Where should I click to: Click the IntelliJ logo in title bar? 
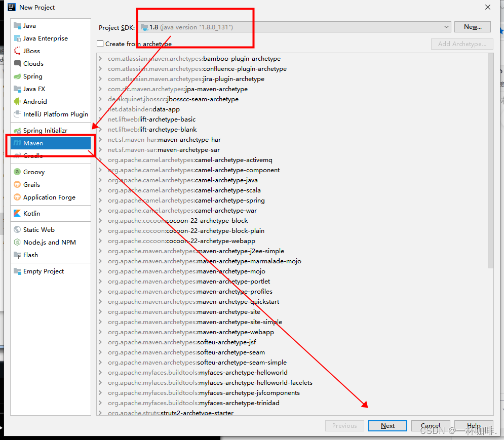(12, 7)
